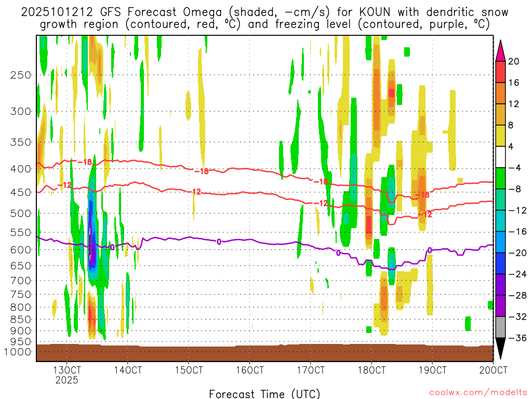Click the 2025 year label under 130CT
This screenshot has height=399, width=532.
66,380
